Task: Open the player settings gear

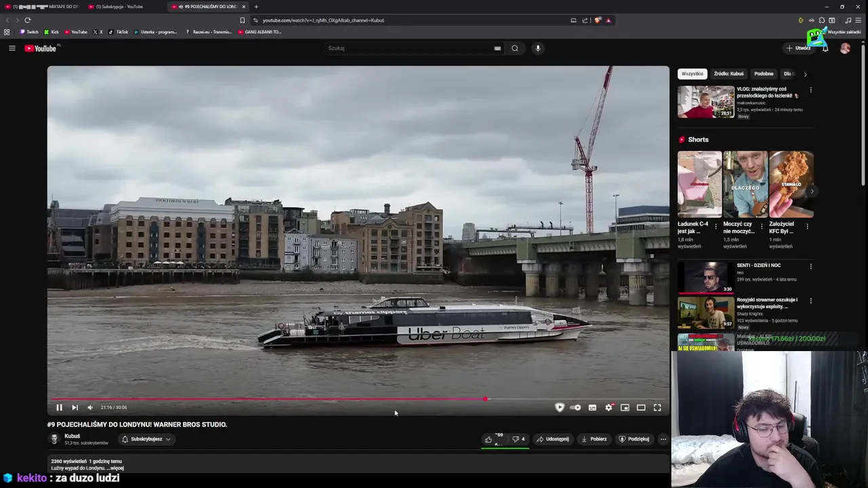Action: coord(608,407)
